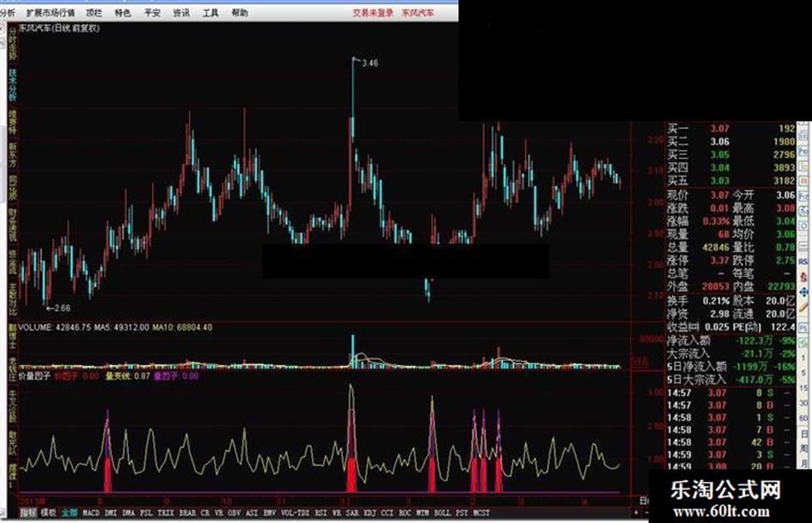
Task: Switch indicator to DMA
Action: coord(128,513)
